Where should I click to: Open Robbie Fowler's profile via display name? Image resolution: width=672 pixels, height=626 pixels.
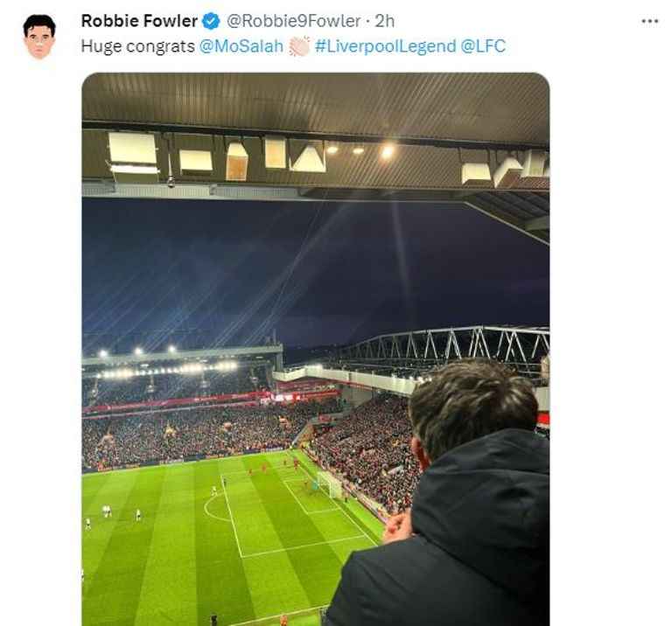tap(139, 21)
